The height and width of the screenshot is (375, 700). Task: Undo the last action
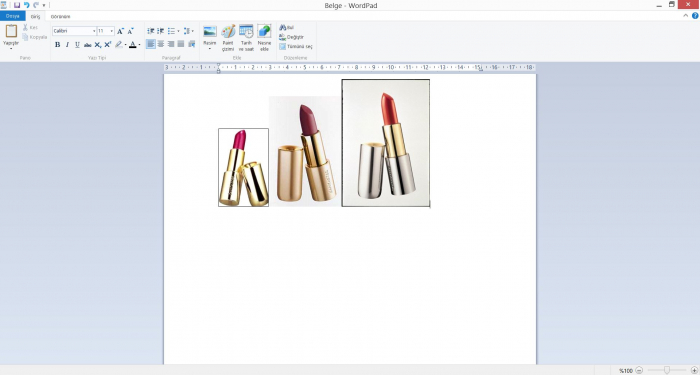click(26, 5)
